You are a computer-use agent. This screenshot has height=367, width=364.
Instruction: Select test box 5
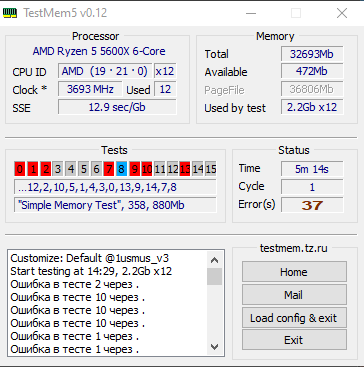pos(83,169)
